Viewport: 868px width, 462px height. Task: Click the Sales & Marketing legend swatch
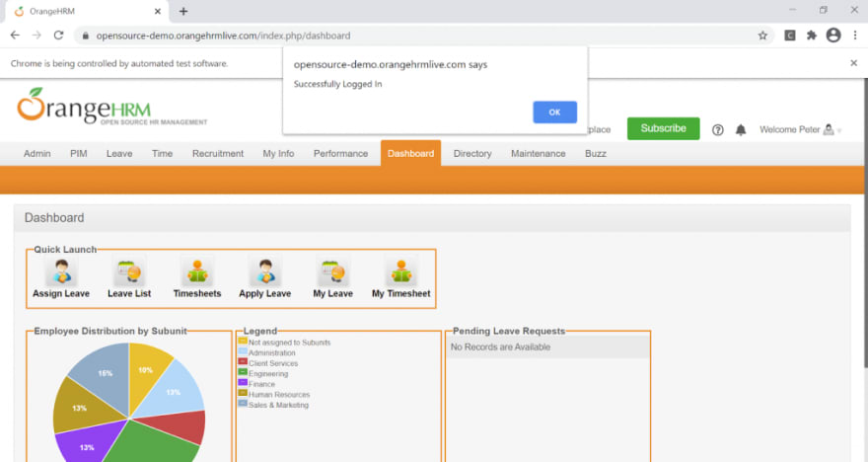tap(243, 404)
